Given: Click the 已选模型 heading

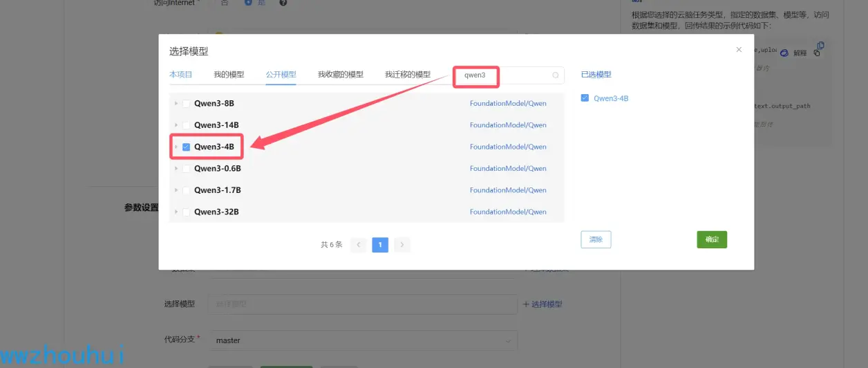Looking at the screenshot, I should click(596, 75).
